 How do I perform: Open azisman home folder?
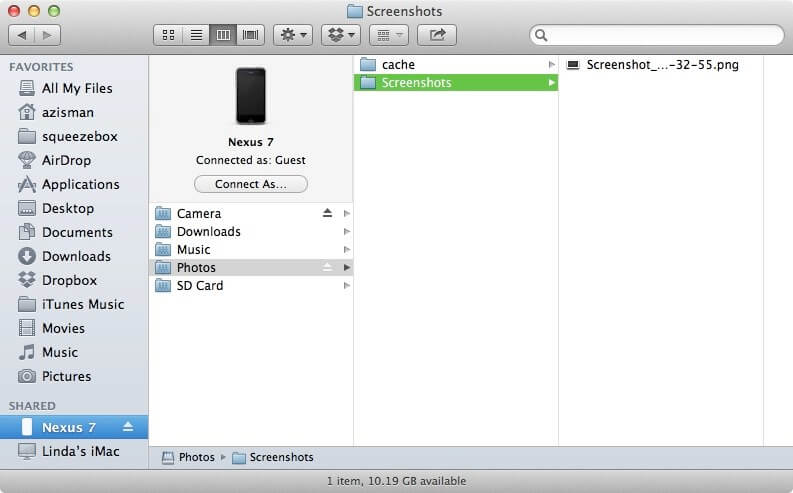pyautogui.click(x=74, y=112)
